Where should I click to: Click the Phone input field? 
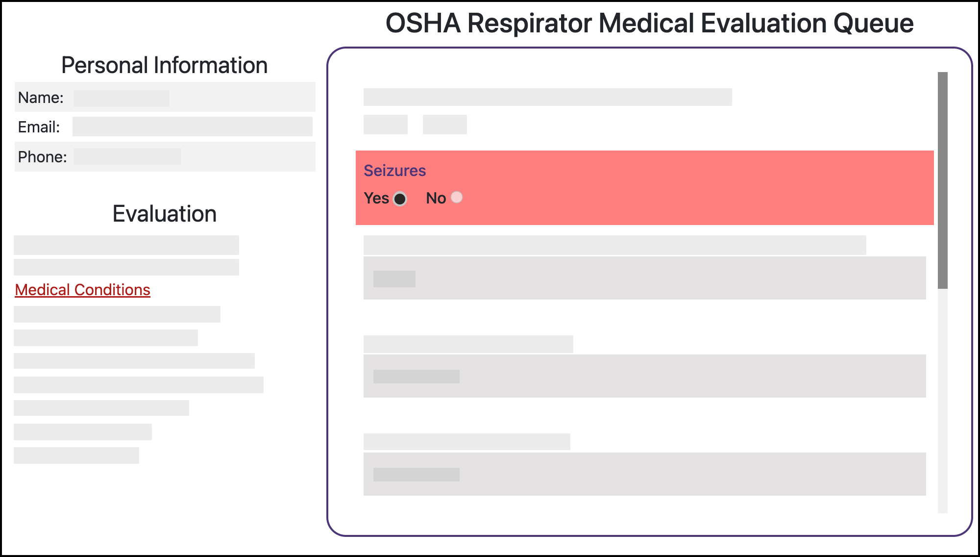click(x=127, y=156)
